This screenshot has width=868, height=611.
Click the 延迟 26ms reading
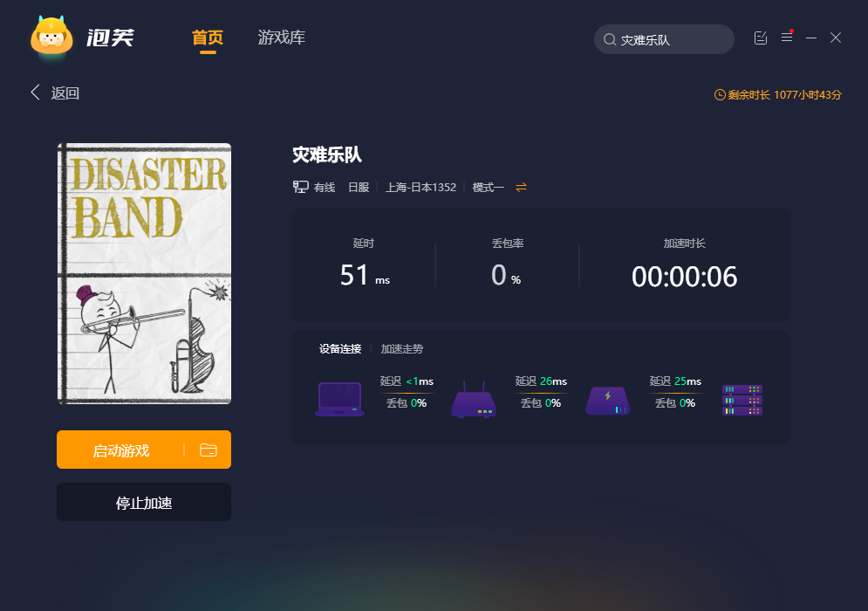click(x=541, y=381)
